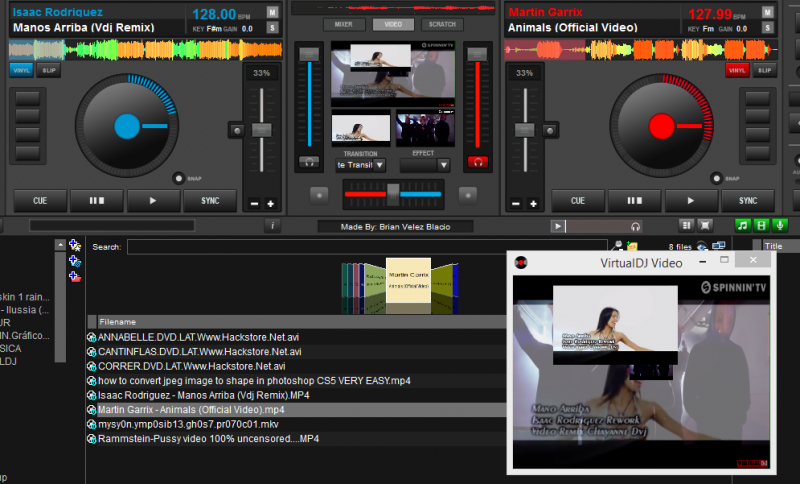This screenshot has width=800, height=484.
Task: Click the yellow tag editor icon by search
Action: click(632, 246)
